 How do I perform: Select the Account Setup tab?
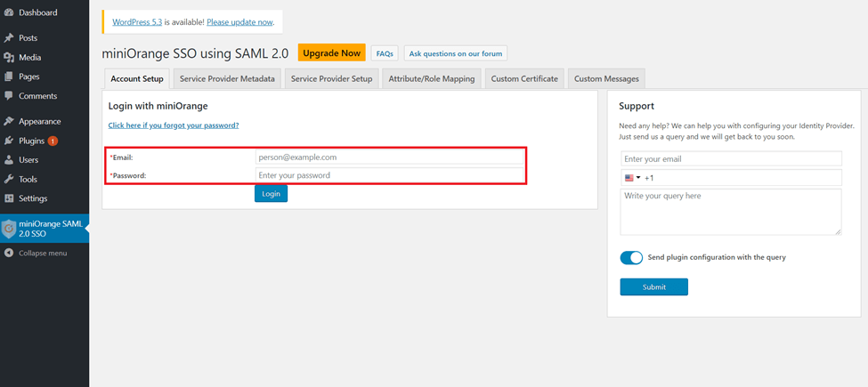click(137, 78)
